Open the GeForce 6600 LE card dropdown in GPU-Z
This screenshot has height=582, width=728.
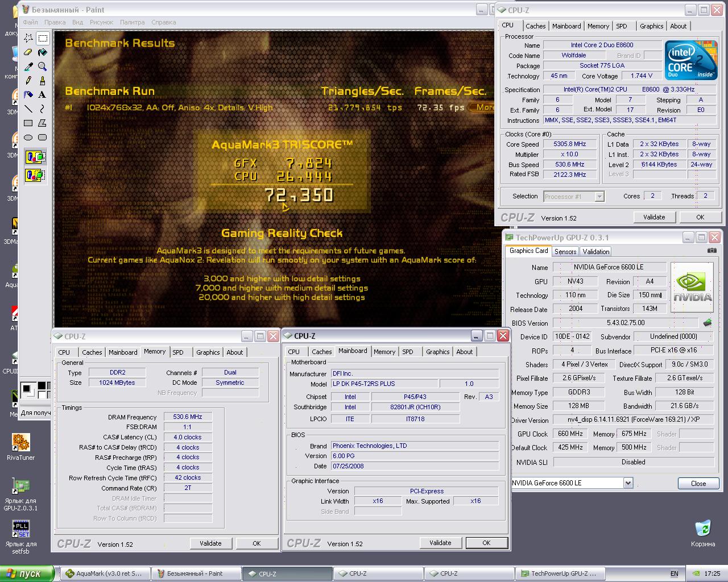(628, 483)
